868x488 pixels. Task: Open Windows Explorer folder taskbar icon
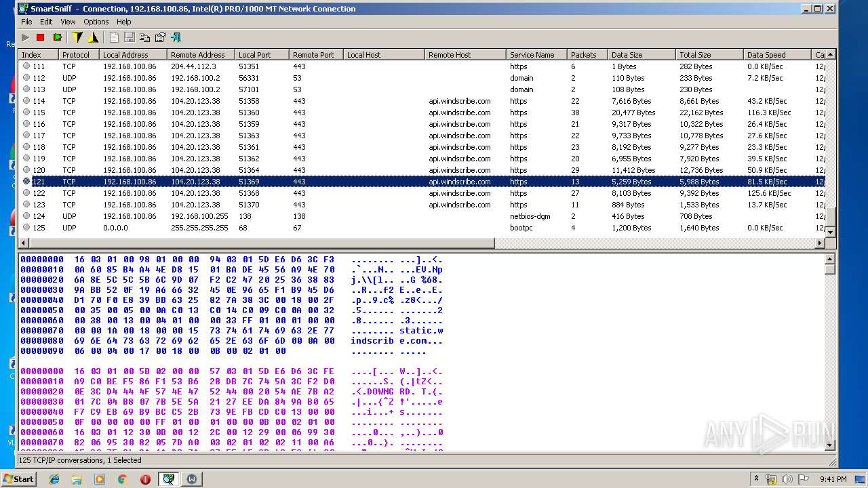click(x=77, y=479)
